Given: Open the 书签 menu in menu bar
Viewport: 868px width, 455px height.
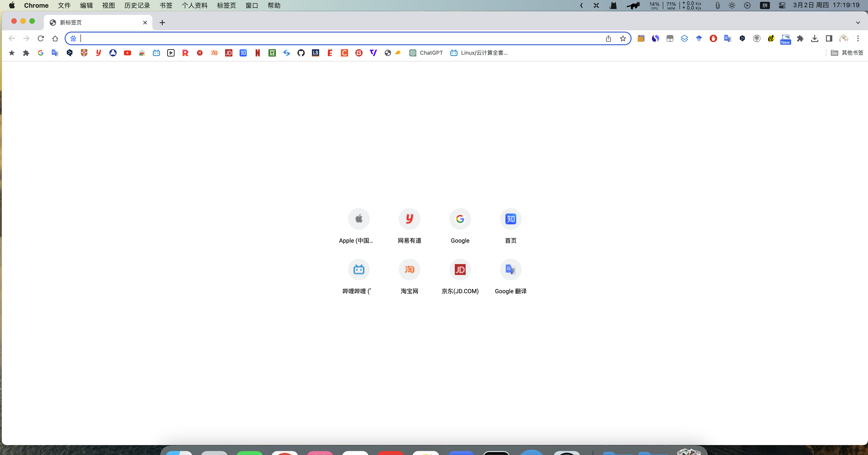Looking at the screenshot, I should pyautogui.click(x=166, y=5).
